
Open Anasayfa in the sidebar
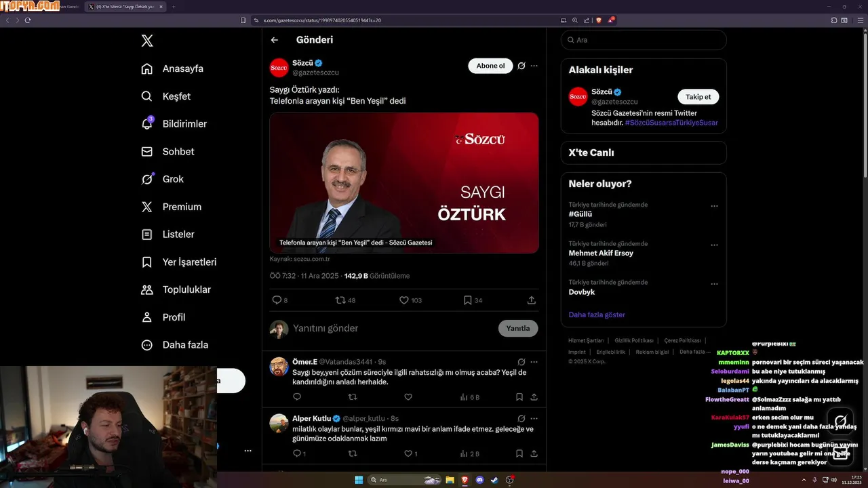point(172,68)
